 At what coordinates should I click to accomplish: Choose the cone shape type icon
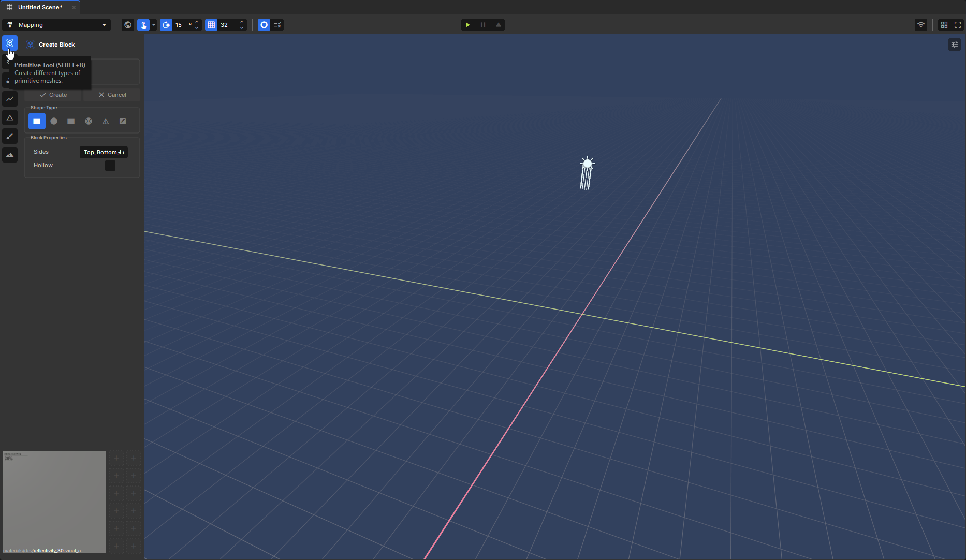pos(106,121)
